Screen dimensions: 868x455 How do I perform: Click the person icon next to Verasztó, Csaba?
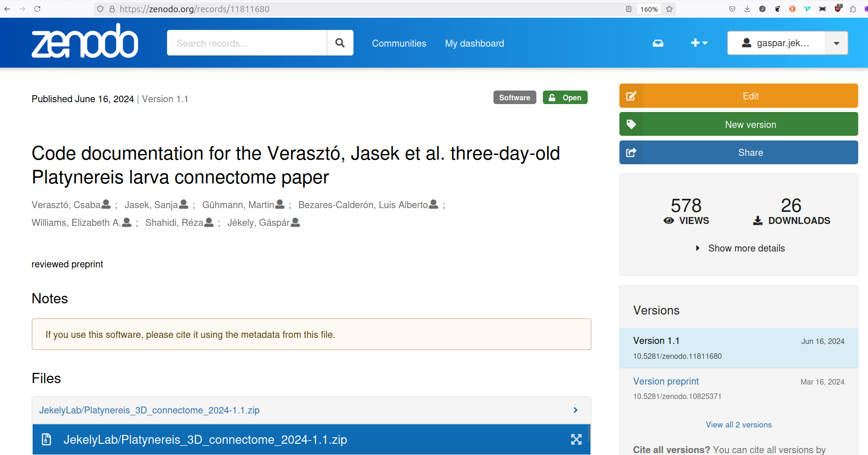pyautogui.click(x=106, y=204)
